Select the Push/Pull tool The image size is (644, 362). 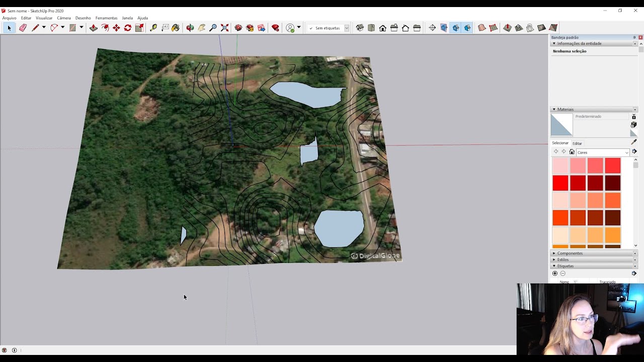pos(93,28)
